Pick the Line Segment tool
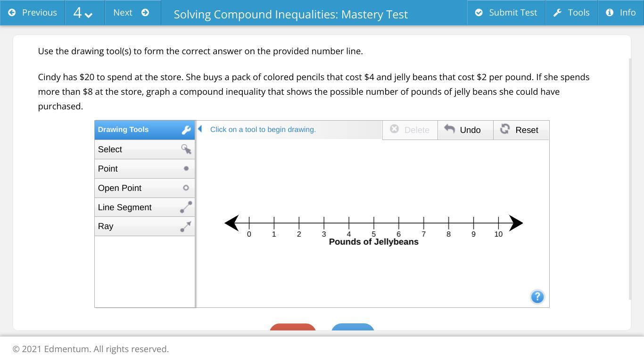This screenshot has height=362, width=644. tap(145, 207)
